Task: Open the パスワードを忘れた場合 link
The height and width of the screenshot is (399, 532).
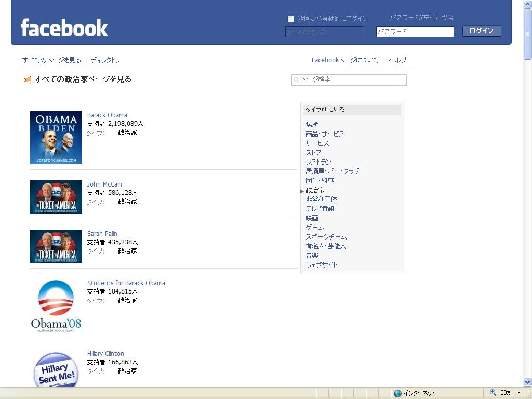Action: 421,18
